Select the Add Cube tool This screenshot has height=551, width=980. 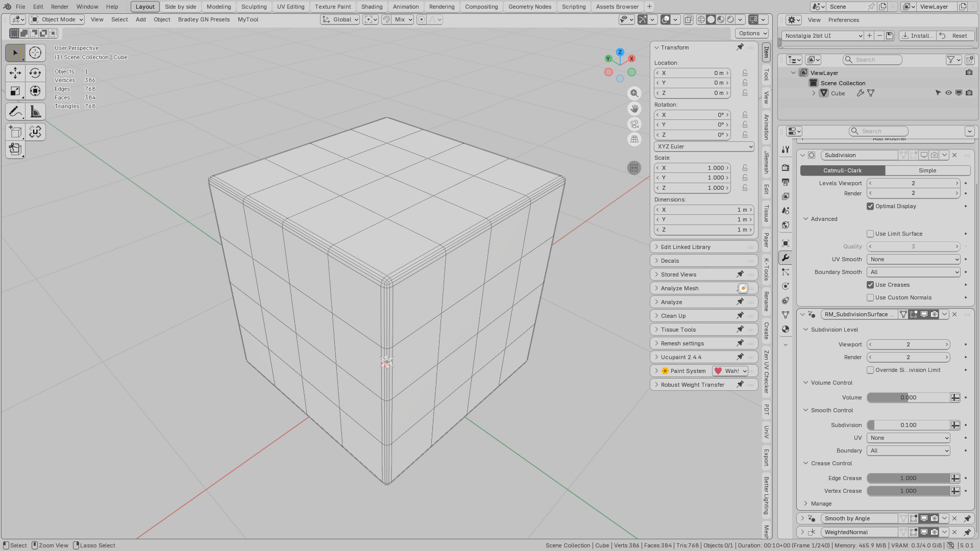point(15,132)
